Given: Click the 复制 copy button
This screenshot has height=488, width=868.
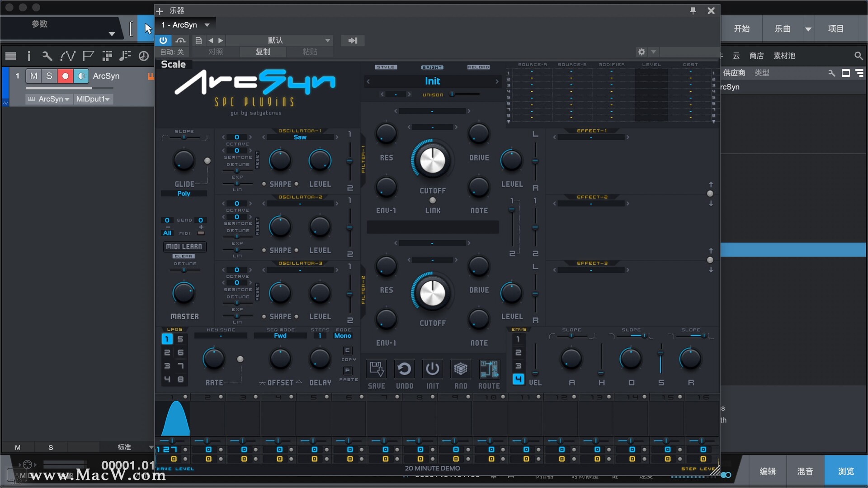Looking at the screenshot, I should [x=263, y=52].
